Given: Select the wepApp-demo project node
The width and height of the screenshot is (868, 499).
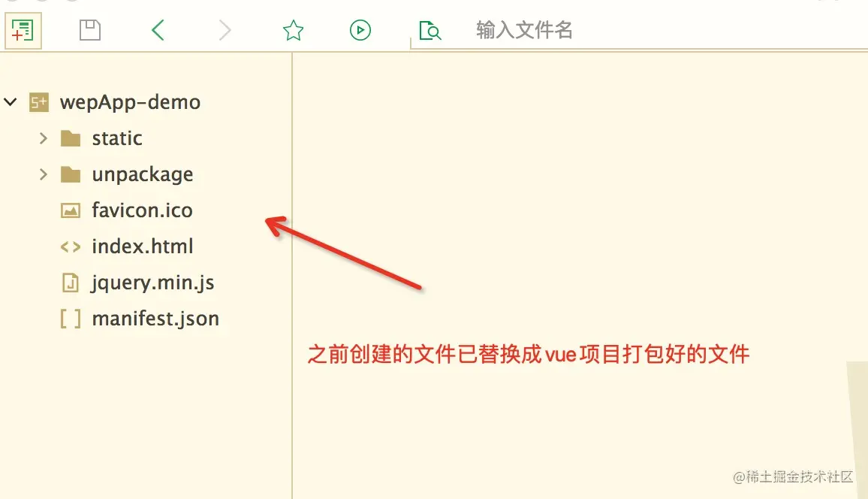Looking at the screenshot, I should (130, 102).
